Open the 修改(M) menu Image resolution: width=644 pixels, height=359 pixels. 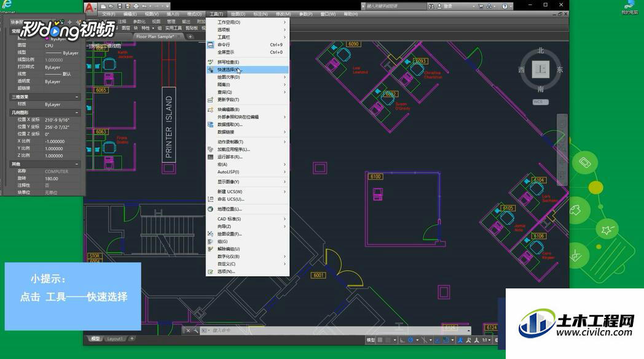tap(283, 14)
